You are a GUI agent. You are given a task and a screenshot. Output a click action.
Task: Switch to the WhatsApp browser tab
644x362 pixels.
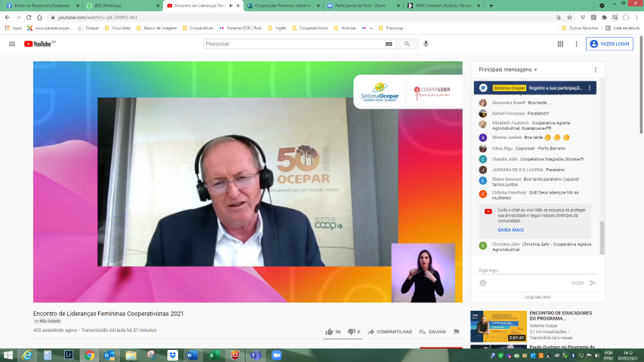coord(122,6)
